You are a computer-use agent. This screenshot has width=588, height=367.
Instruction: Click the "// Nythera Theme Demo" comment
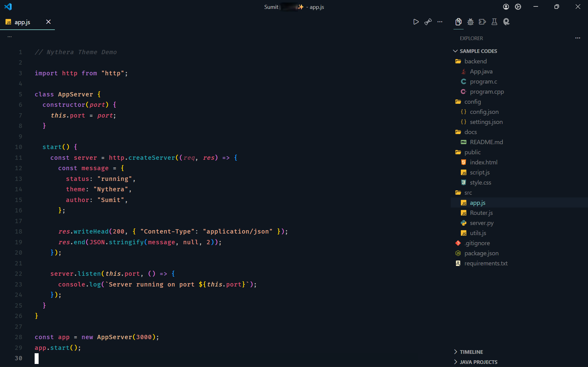pyautogui.click(x=76, y=52)
